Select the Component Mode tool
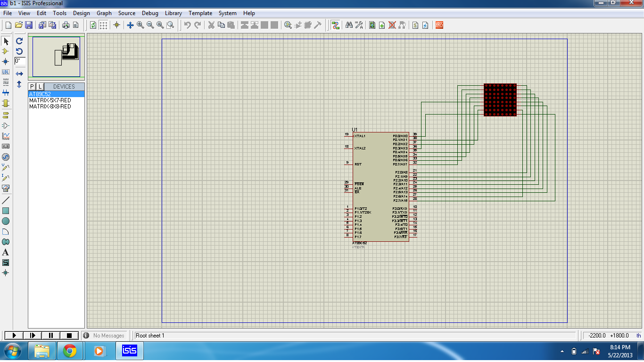644x362 pixels. (x=6, y=51)
